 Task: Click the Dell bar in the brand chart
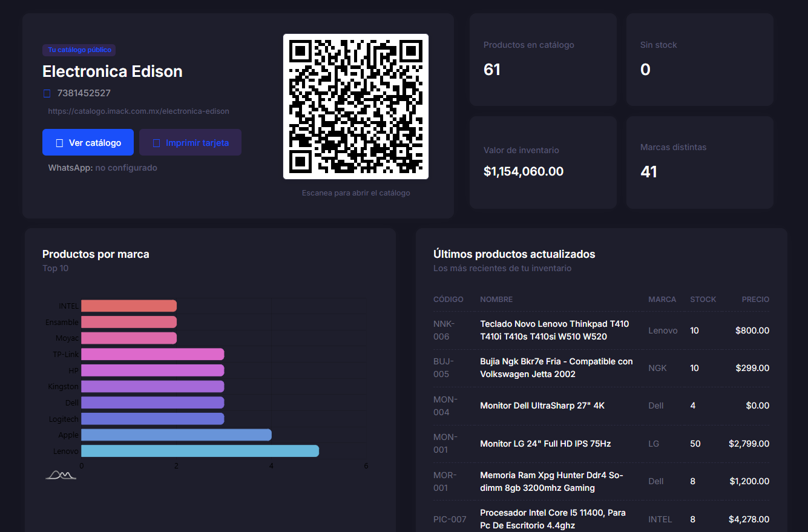pos(153,402)
